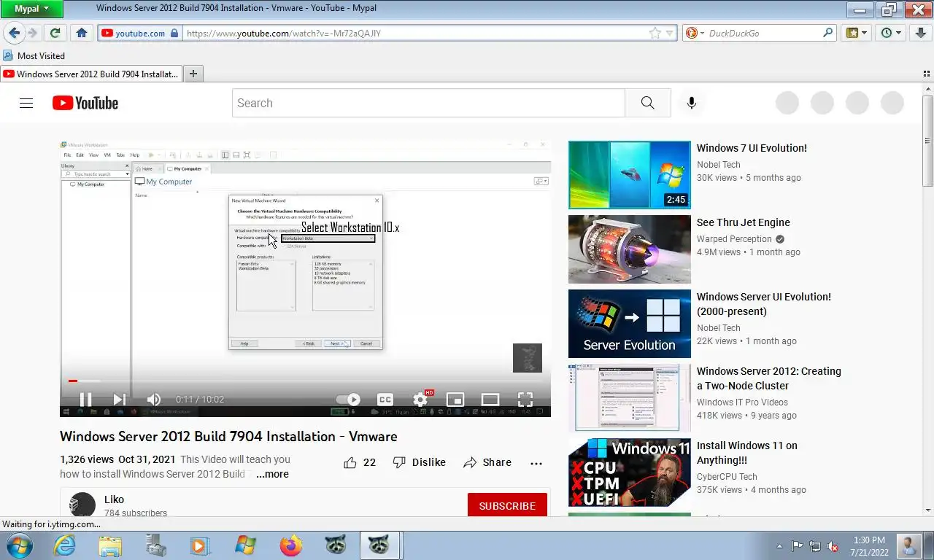The width and height of the screenshot is (934, 560).
Task: Open the YouTube hamburger guide menu
Action: [26, 103]
